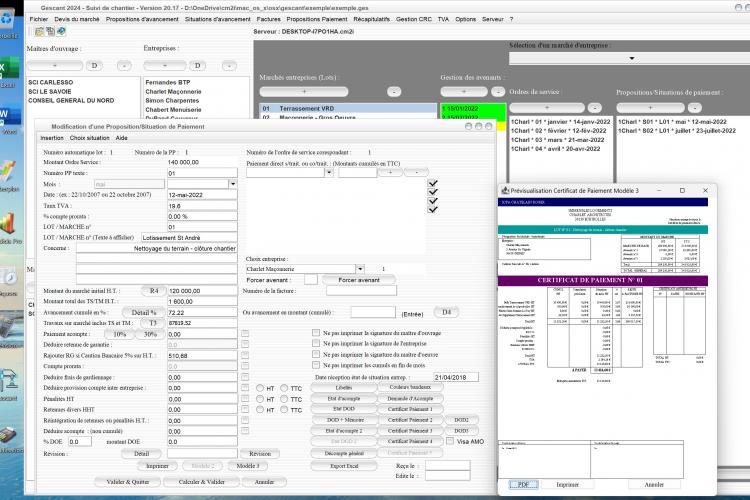Tick 'Ne pas imprimer la signature du maître d'ouvrage'
This screenshot has width=750, height=500.
click(x=316, y=333)
